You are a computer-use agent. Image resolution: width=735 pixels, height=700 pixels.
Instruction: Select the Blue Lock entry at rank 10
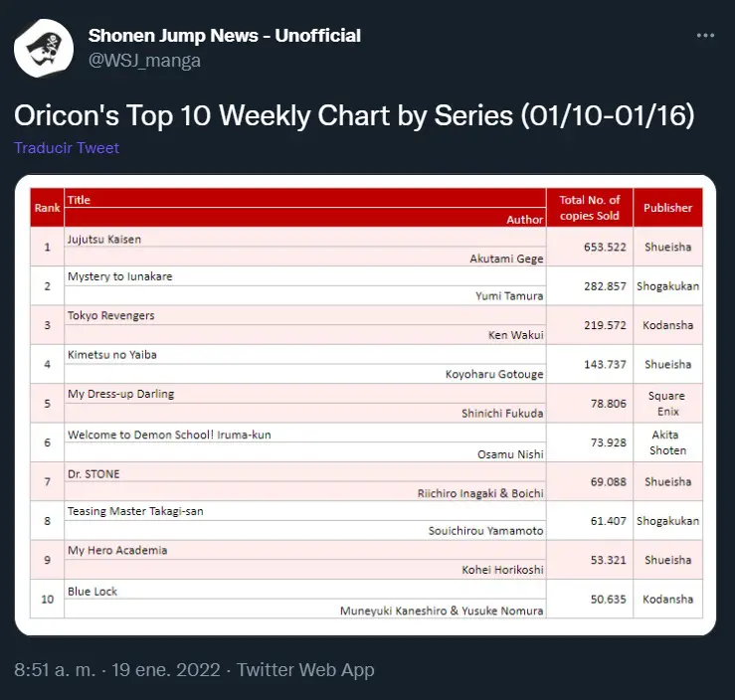(x=92, y=592)
